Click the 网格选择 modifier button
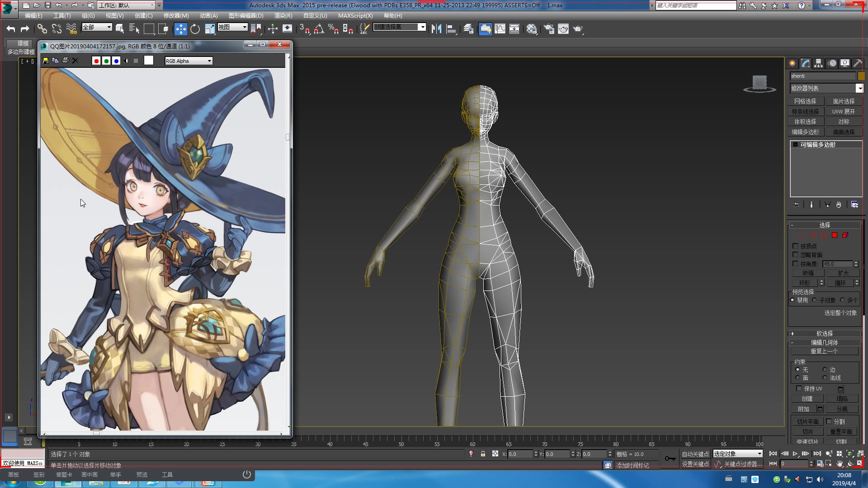Image resolution: width=868 pixels, height=488 pixels. point(805,101)
